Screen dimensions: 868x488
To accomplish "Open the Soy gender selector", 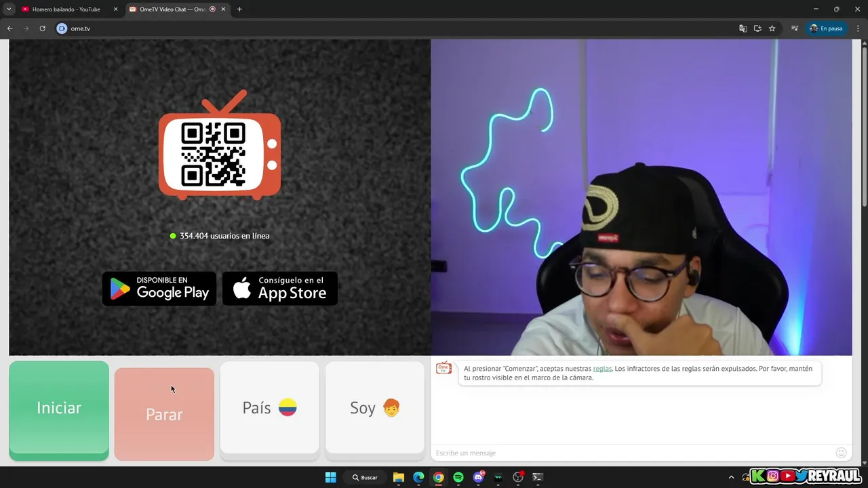I will tap(374, 407).
